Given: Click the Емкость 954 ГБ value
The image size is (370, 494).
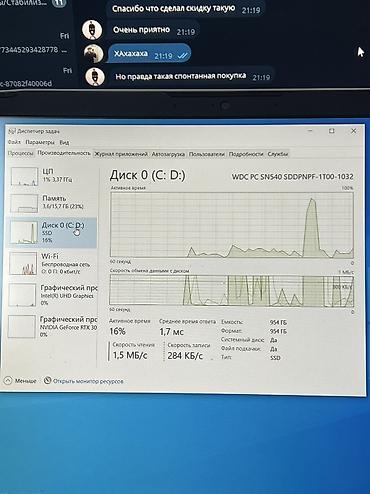Looking at the screenshot, I should (278, 322).
